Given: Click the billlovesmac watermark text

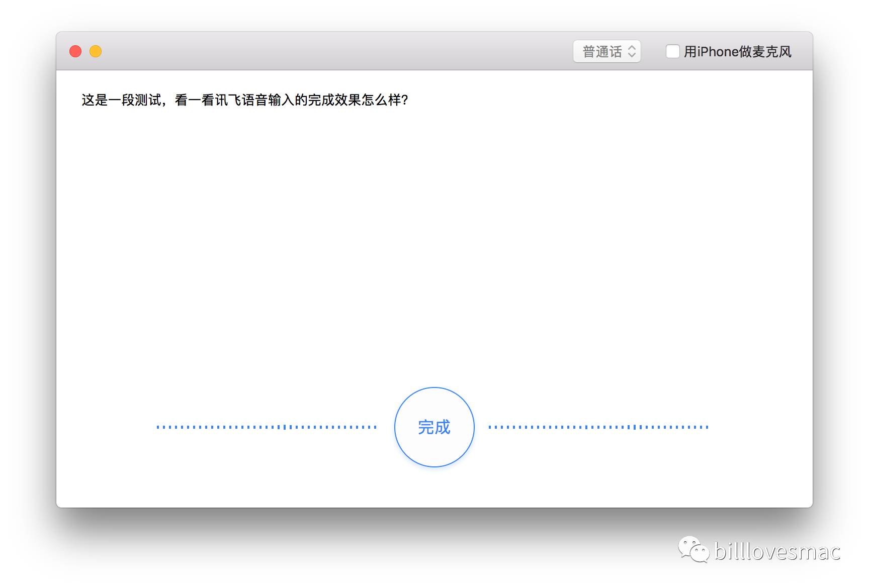Looking at the screenshot, I should point(777,551).
